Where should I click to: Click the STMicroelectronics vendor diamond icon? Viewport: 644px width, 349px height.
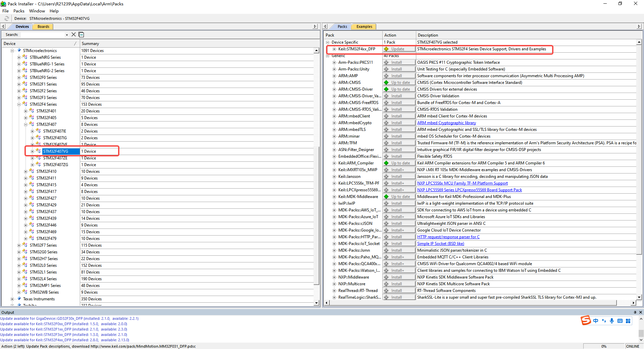click(19, 50)
